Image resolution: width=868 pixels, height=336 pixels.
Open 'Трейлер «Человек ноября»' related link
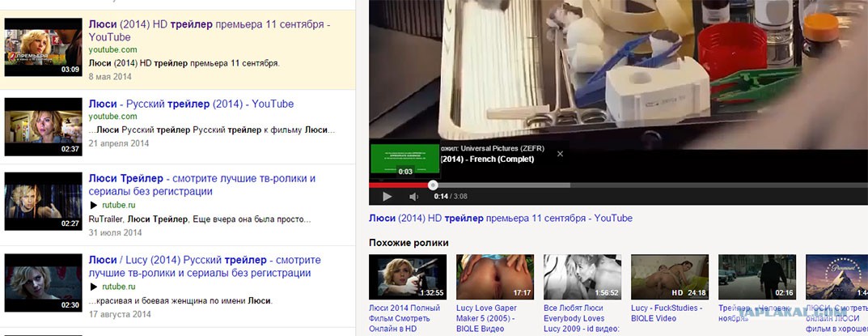pos(755,313)
